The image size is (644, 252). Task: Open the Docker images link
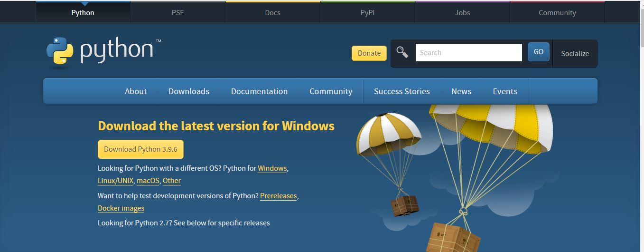pos(121,208)
